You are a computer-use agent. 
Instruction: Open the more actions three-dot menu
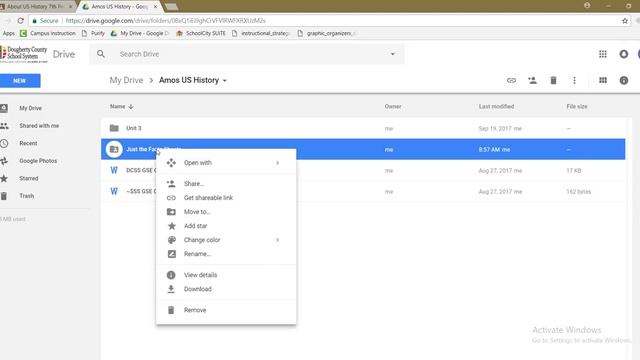click(574, 80)
